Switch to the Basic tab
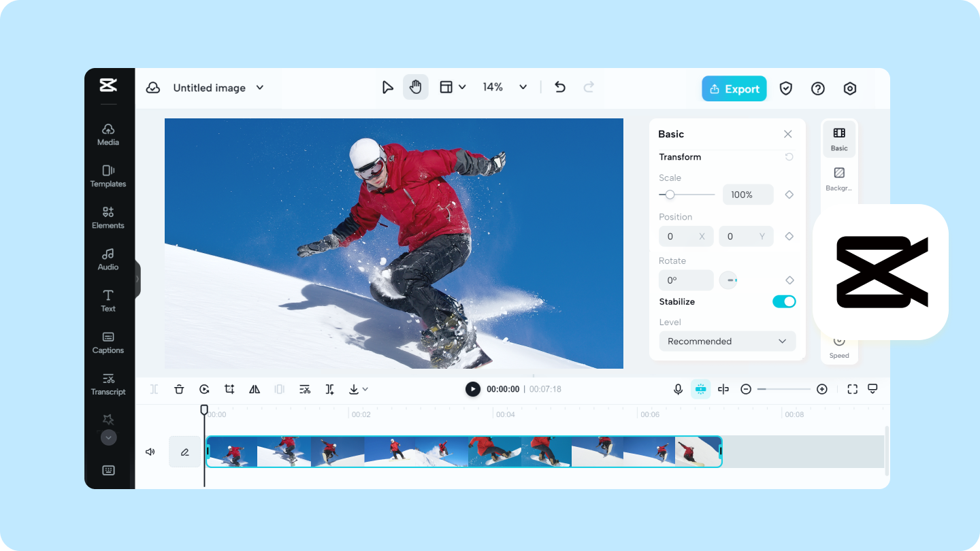980x551 pixels. pyautogui.click(x=839, y=139)
